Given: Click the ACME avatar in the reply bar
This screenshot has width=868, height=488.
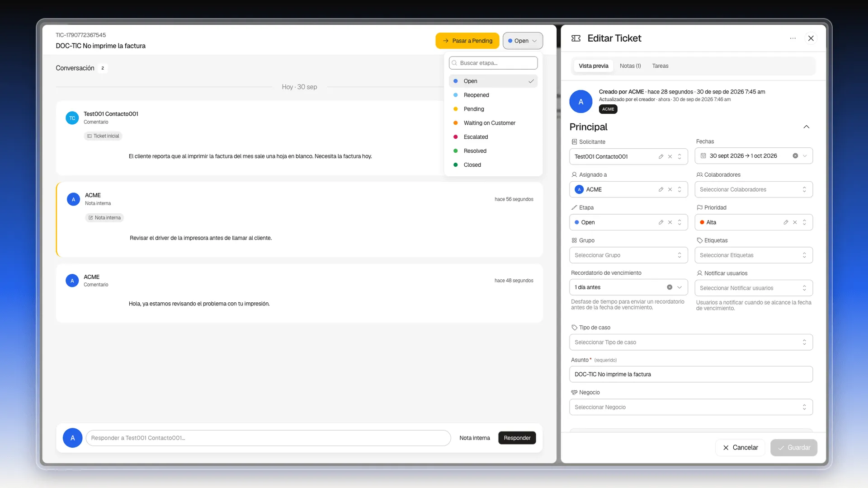Looking at the screenshot, I should pos(72,438).
